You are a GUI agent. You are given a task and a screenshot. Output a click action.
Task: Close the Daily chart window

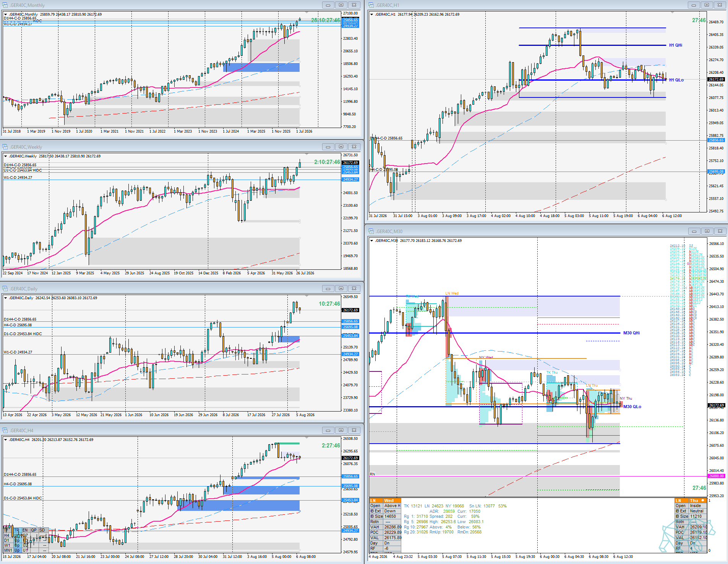354,288
